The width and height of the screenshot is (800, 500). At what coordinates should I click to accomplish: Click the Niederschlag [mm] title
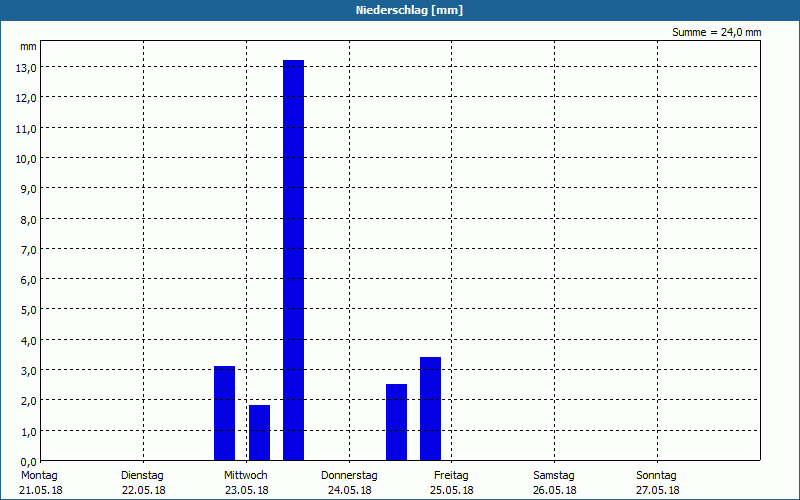(409, 10)
